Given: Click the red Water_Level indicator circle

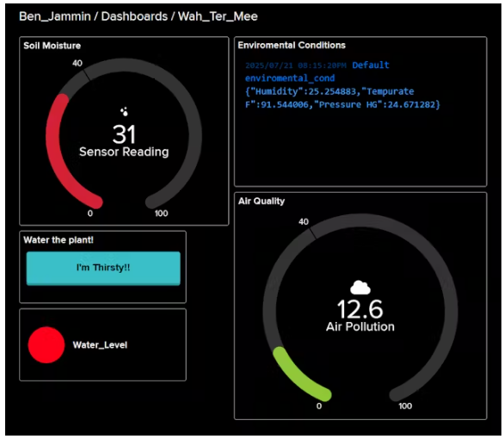Looking at the screenshot, I should 46,345.
